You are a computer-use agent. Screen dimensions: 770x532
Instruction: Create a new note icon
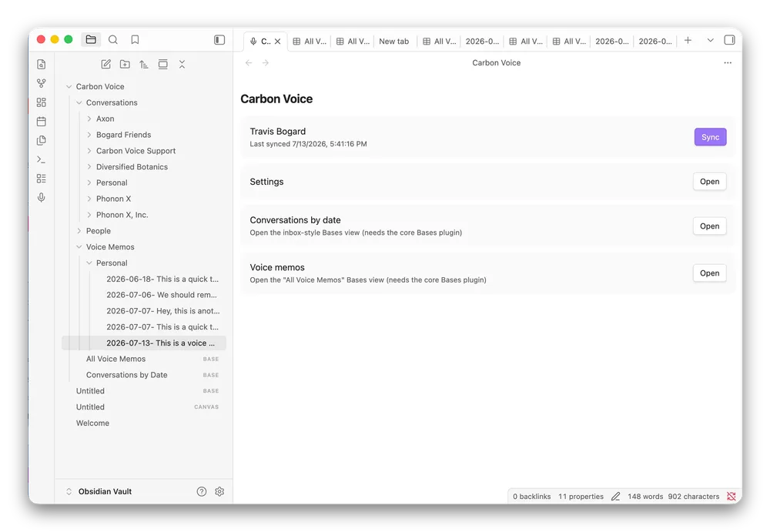click(106, 65)
